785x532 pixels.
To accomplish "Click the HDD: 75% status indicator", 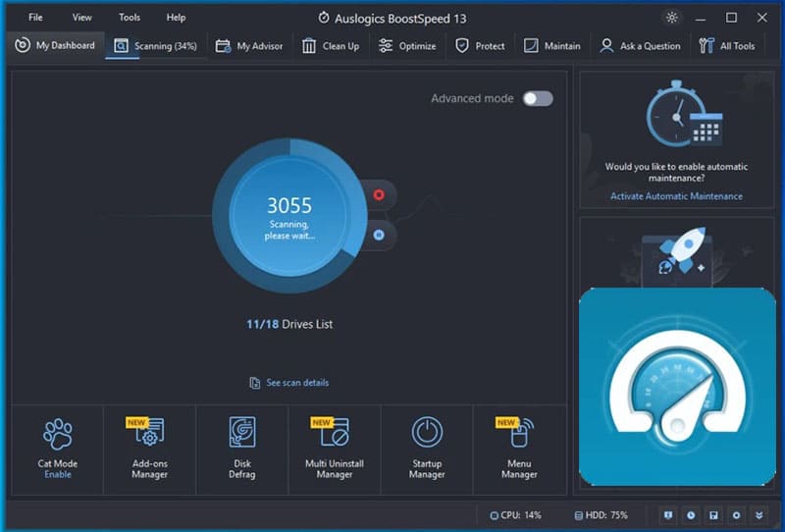I will (601, 515).
